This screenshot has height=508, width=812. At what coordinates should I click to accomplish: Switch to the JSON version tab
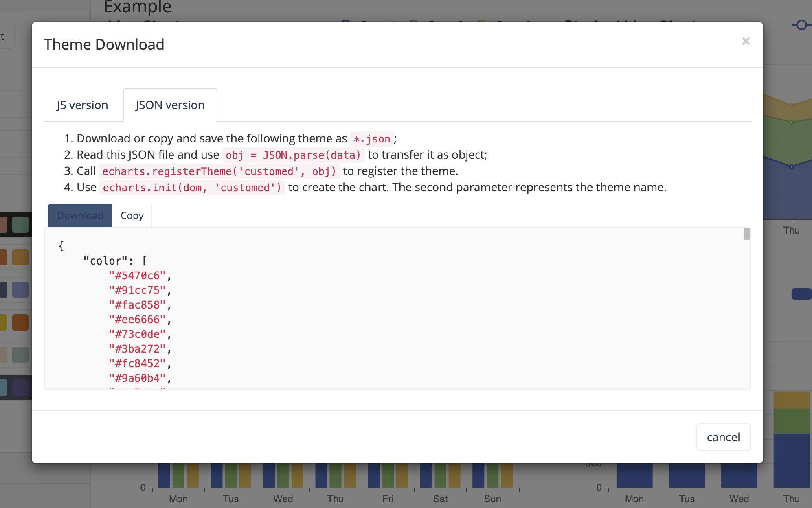[x=169, y=105]
